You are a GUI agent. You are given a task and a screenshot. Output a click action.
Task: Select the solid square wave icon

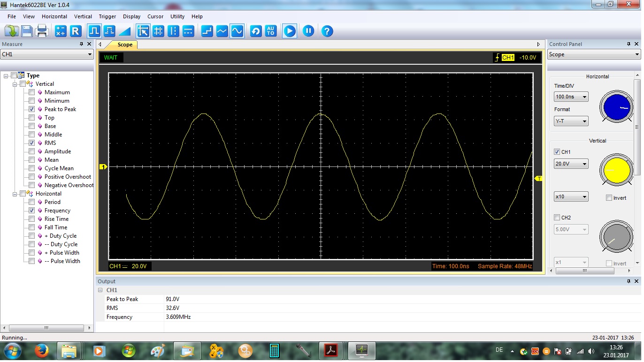point(94,31)
